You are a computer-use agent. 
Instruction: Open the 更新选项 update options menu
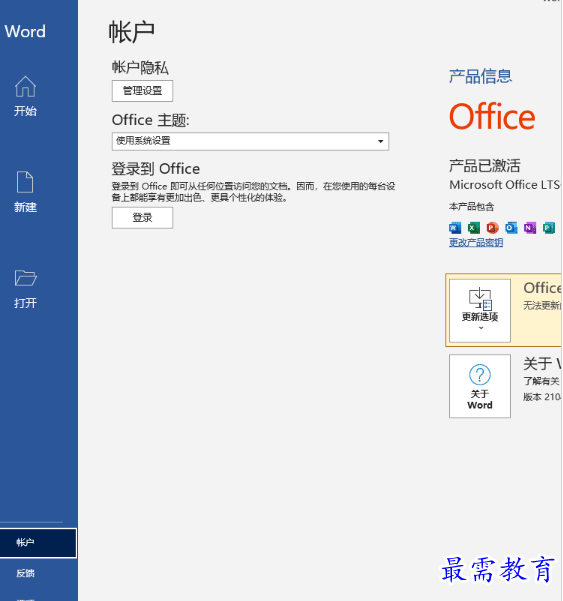pyautogui.click(x=479, y=310)
